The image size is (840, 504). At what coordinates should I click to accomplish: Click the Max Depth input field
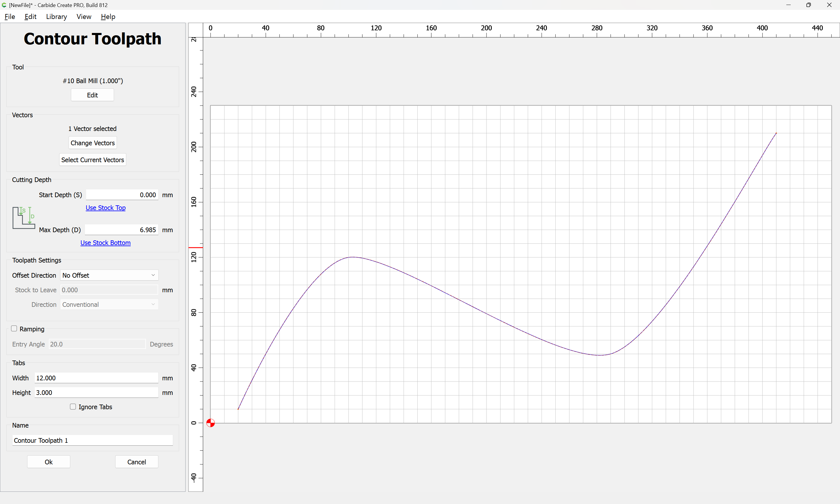pos(122,230)
